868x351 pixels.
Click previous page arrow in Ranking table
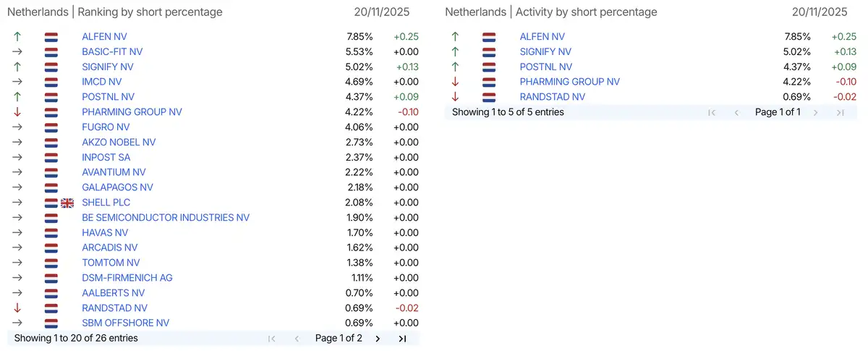click(x=297, y=338)
